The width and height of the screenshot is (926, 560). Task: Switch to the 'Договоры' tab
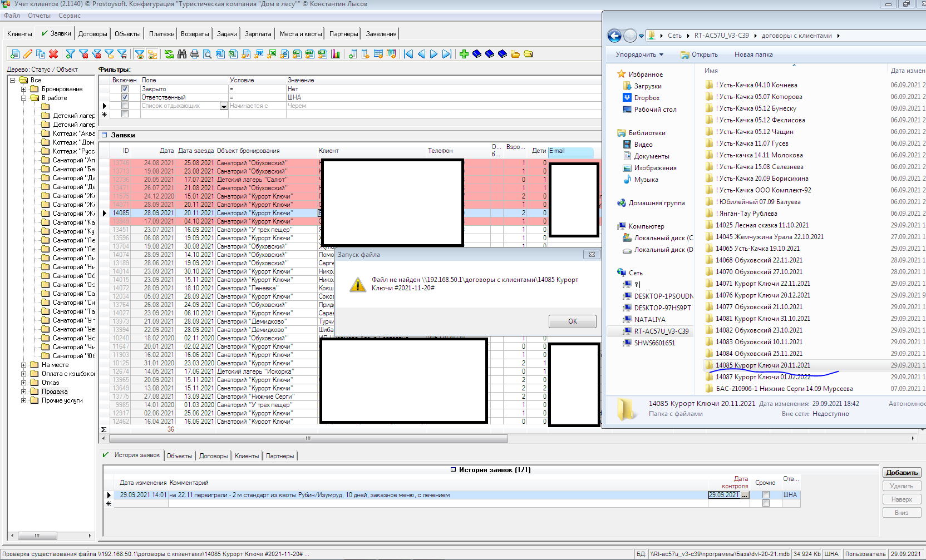(92, 33)
